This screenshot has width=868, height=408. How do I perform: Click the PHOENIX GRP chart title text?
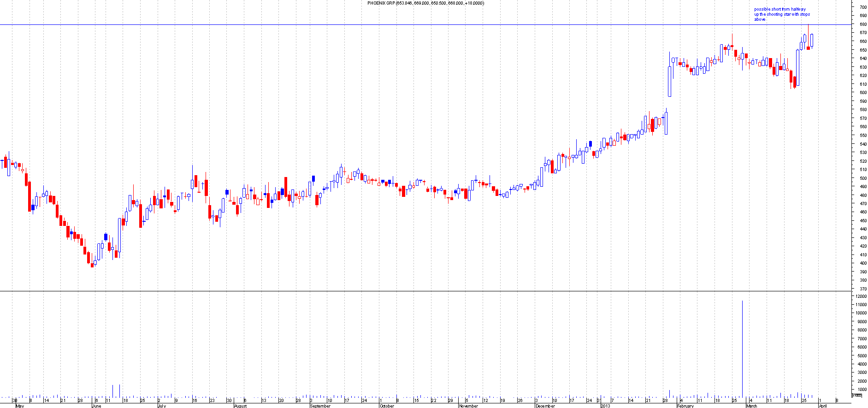pos(425,3)
